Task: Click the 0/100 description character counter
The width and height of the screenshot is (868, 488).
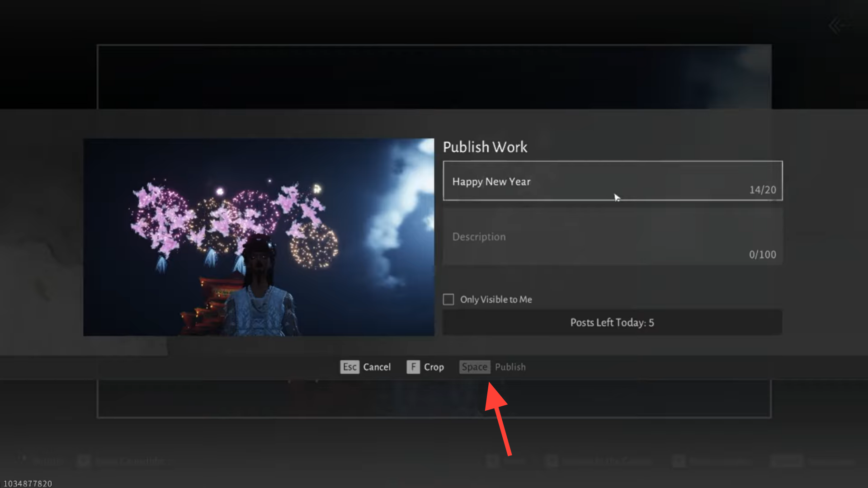Action: pos(762,254)
